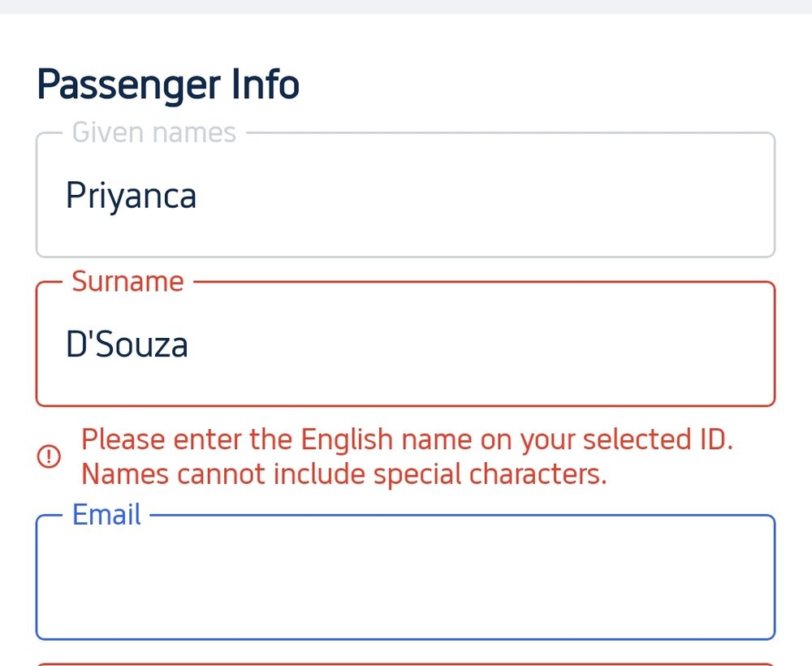Click the red Surname label
This screenshot has height=666, width=812.
(x=127, y=281)
